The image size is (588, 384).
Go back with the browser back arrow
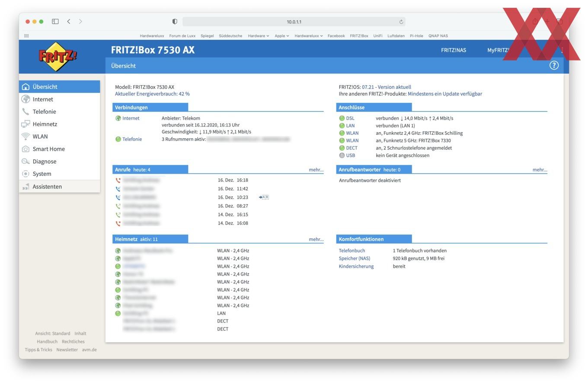pyautogui.click(x=68, y=22)
